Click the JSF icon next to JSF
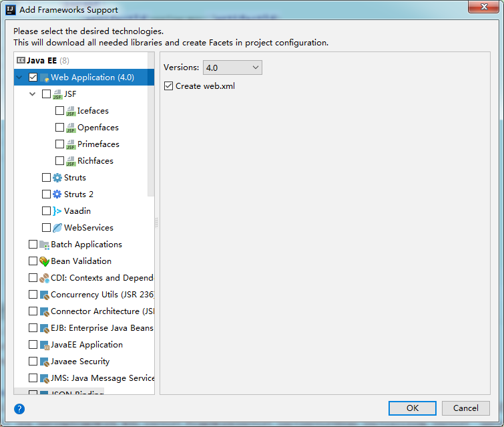This screenshot has width=504, height=427. [x=57, y=94]
